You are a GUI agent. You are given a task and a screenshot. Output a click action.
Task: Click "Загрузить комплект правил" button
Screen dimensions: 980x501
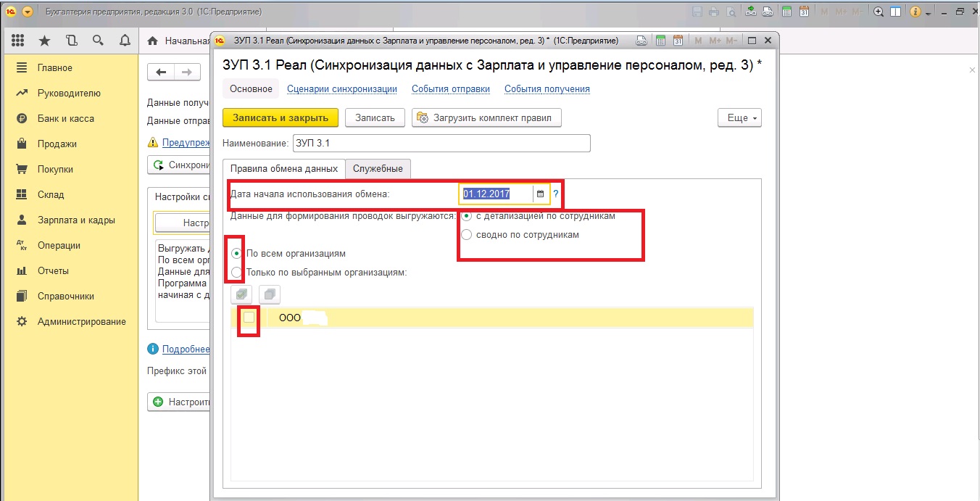coord(486,118)
